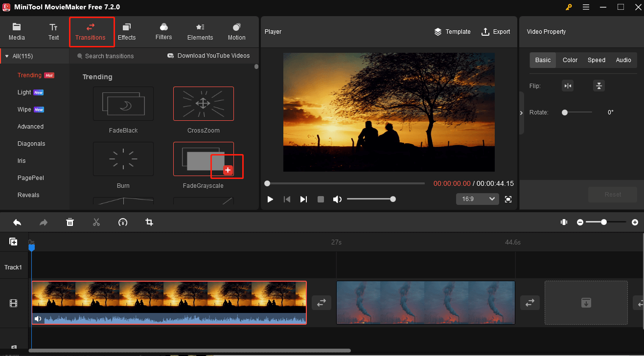644x356 pixels.
Task: Switch to the Color property tab
Action: [x=570, y=60]
